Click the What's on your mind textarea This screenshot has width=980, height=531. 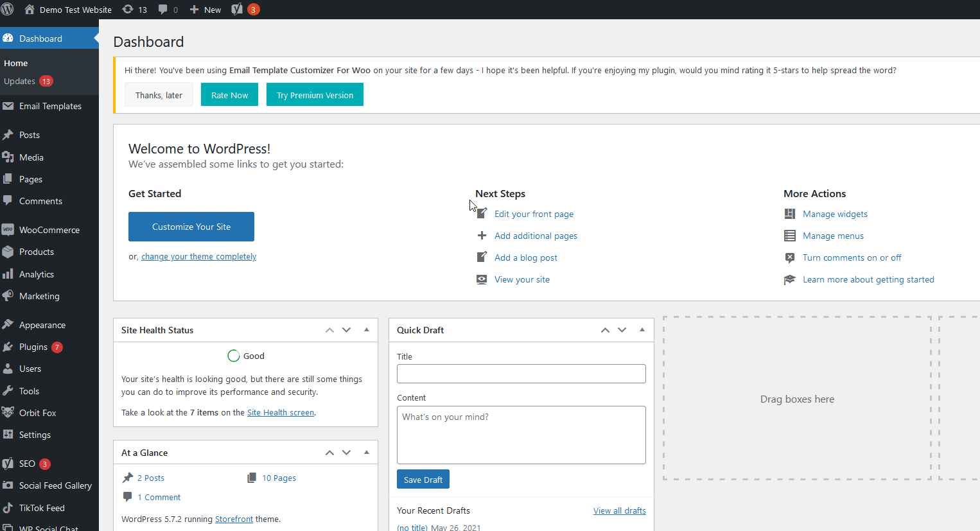pos(521,435)
